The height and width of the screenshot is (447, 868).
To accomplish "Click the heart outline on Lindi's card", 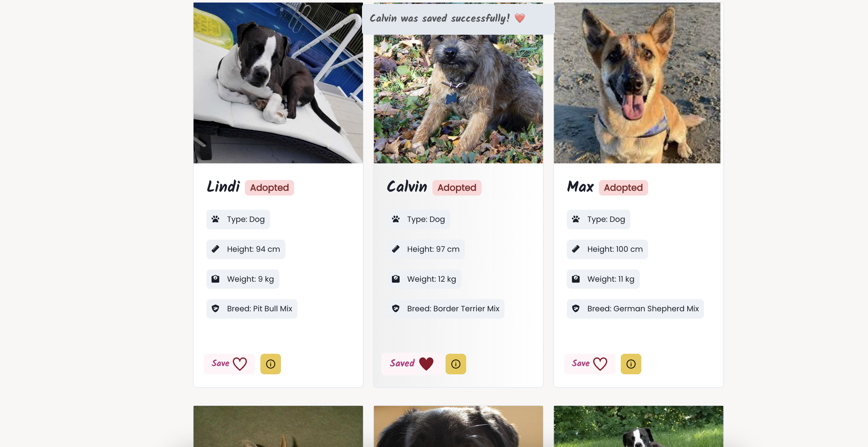I will coord(240,364).
